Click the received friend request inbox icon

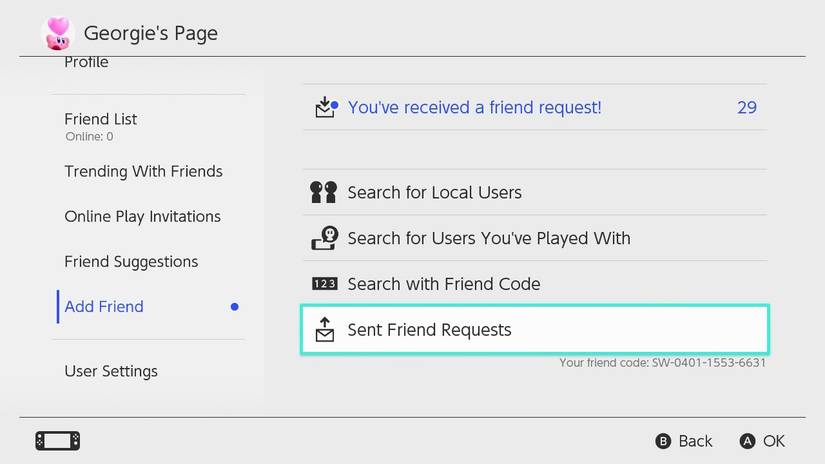[x=324, y=107]
